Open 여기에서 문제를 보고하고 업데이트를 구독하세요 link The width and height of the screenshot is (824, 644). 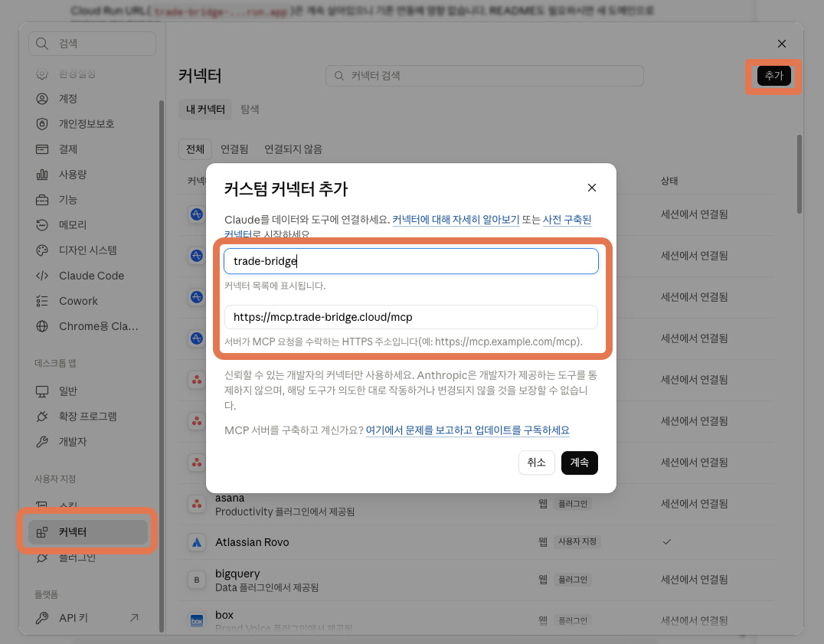point(467,430)
